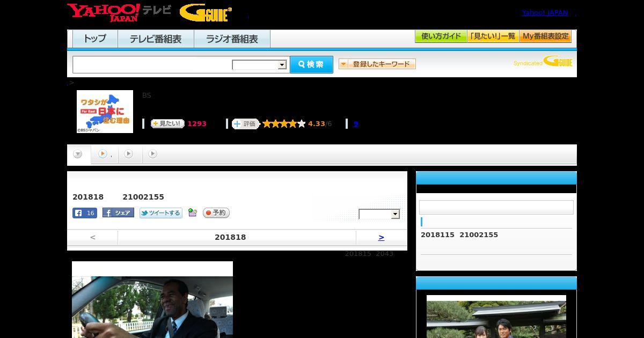
Task: Open the テレビ番組表 tab
Action: tap(156, 39)
